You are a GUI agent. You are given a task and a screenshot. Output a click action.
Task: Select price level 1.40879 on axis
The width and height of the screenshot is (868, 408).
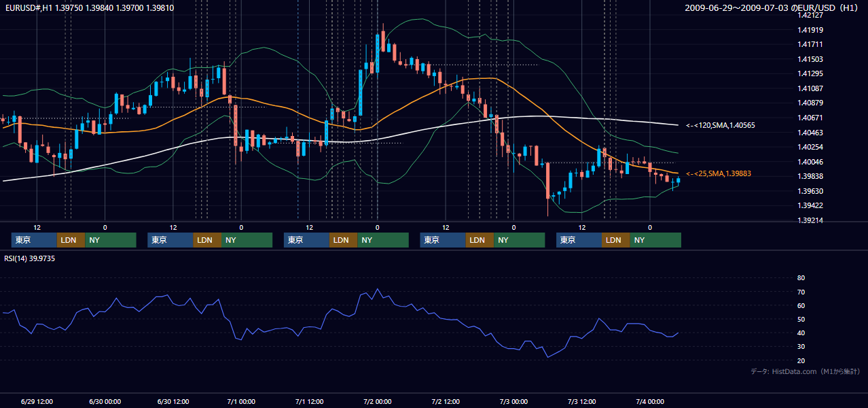(812, 103)
